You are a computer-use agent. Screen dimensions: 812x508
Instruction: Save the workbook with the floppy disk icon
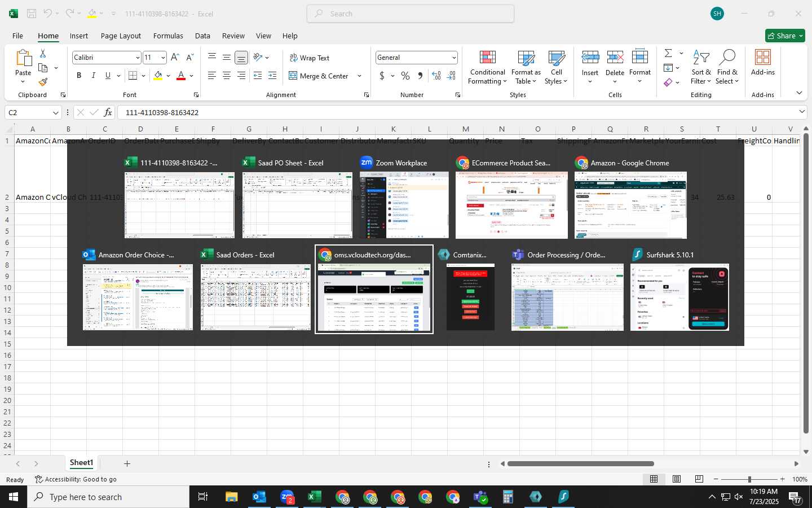[32, 14]
